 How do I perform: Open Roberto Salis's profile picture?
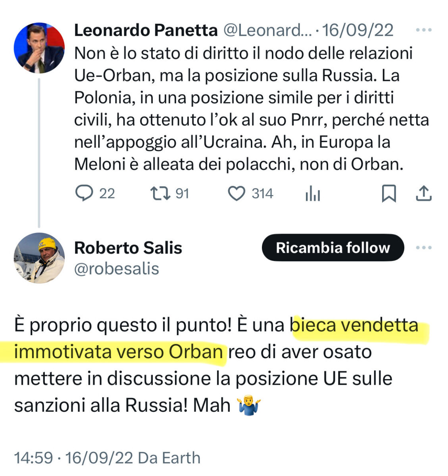[39, 258]
